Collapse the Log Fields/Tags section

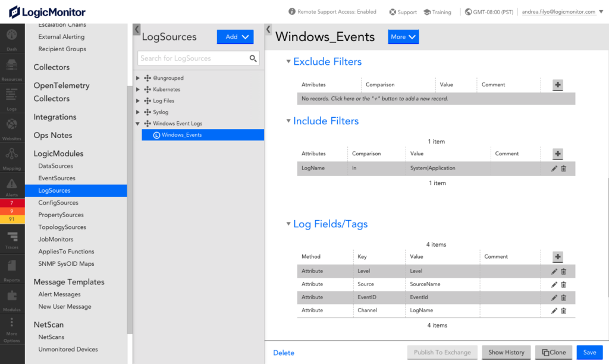288,224
